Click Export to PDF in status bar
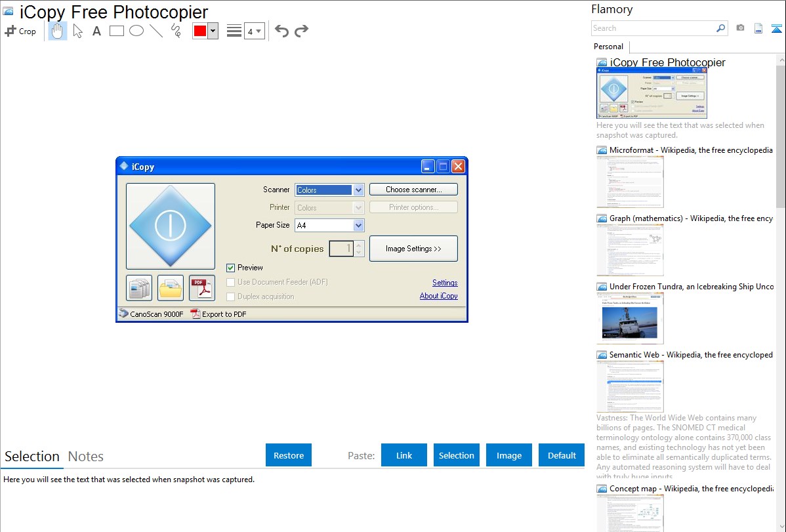The height and width of the screenshot is (532, 786). [x=218, y=314]
